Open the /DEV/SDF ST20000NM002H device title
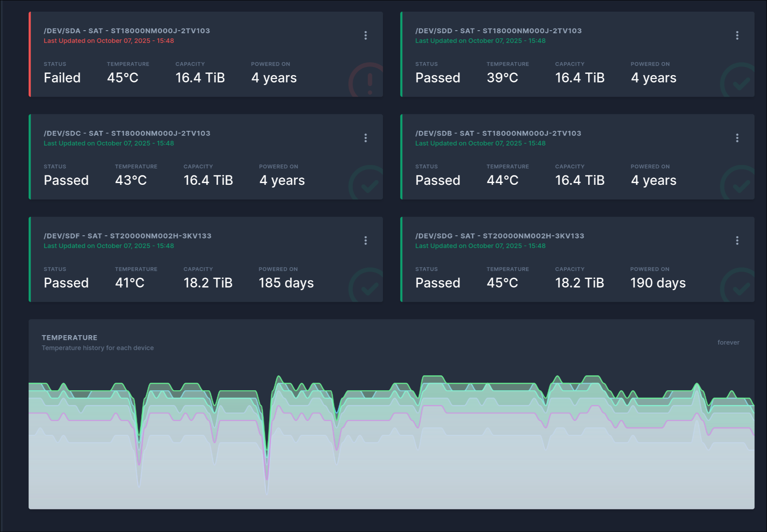This screenshot has width=767, height=532. 127,236
